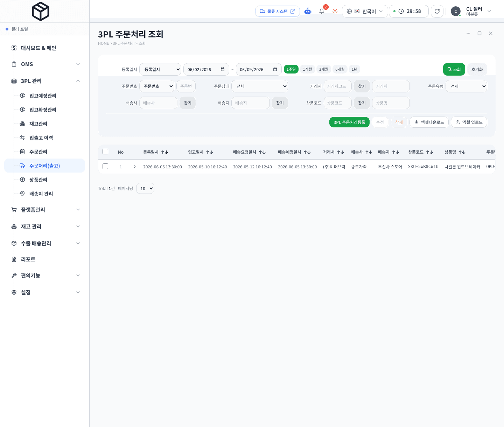Viewport: 504px width, 427px height.
Task: Open 주문처리(출고) menu item
Action: pos(45,166)
